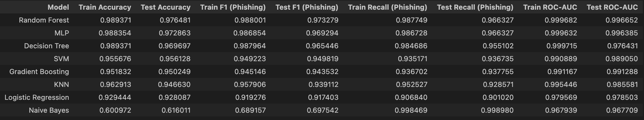Screen dimensions: 644x120
Task: Click the Model column header
Action: (58, 7)
